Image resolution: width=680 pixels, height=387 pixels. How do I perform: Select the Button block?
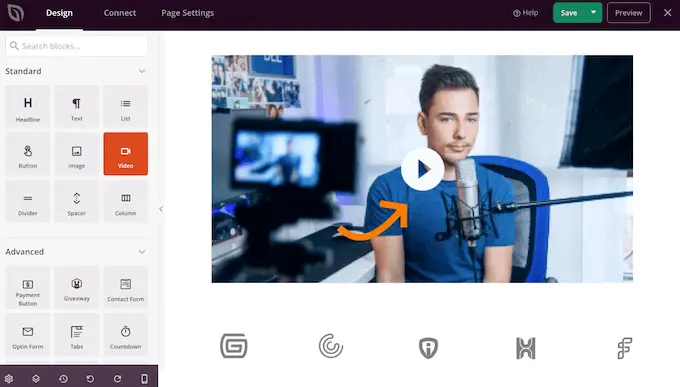pyautogui.click(x=28, y=154)
